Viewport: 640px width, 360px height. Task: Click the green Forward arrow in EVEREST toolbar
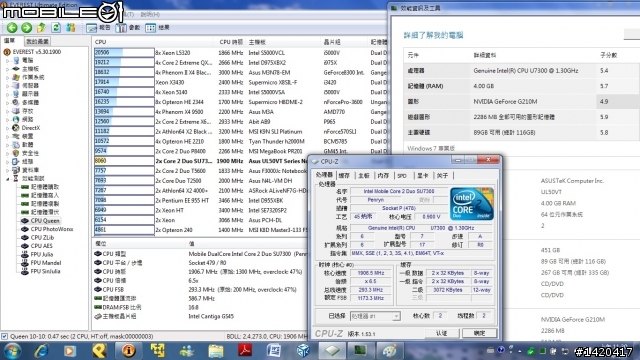click(27, 28)
